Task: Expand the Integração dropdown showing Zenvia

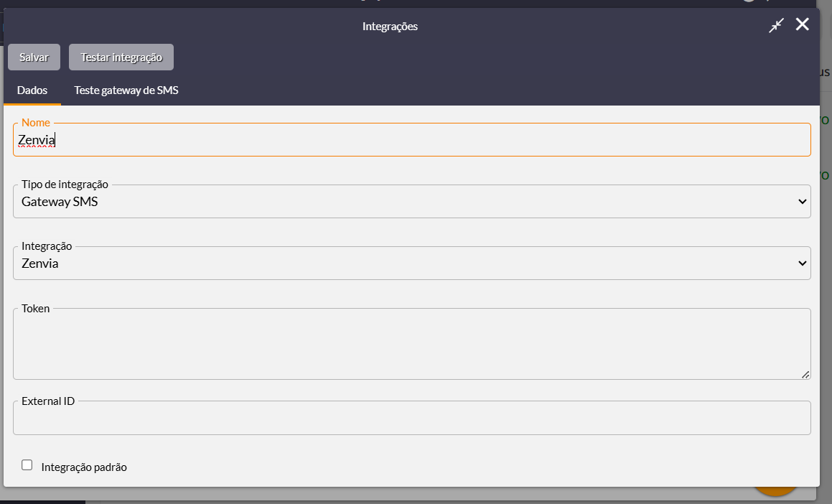Action: pos(412,263)
